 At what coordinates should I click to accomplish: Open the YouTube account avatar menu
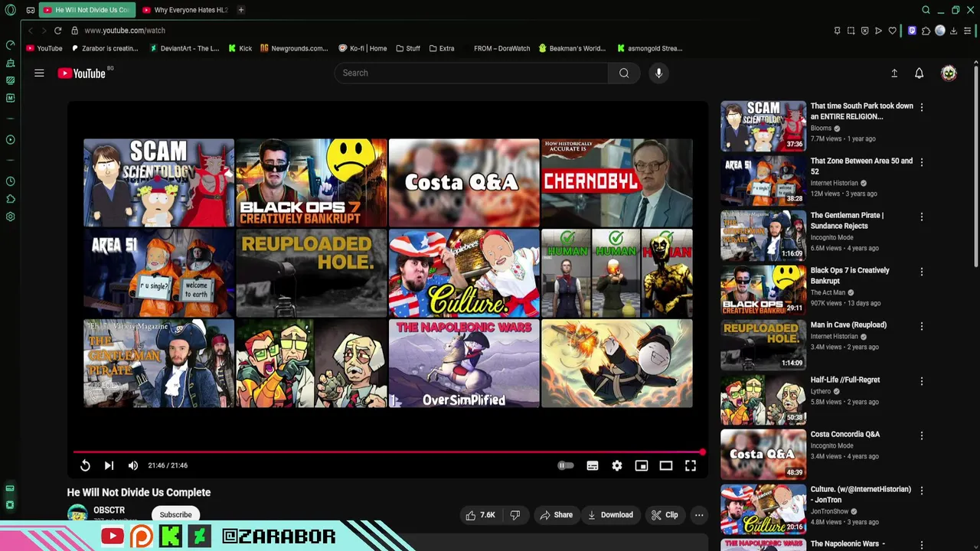coord(949,73)
